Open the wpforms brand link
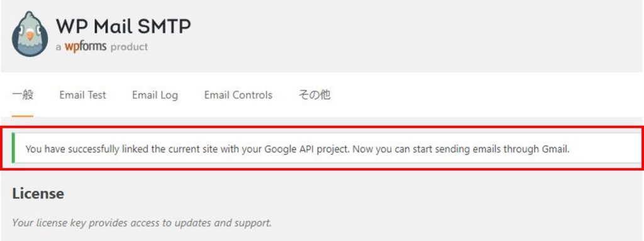The image size is (644, 241). [86, 47]
